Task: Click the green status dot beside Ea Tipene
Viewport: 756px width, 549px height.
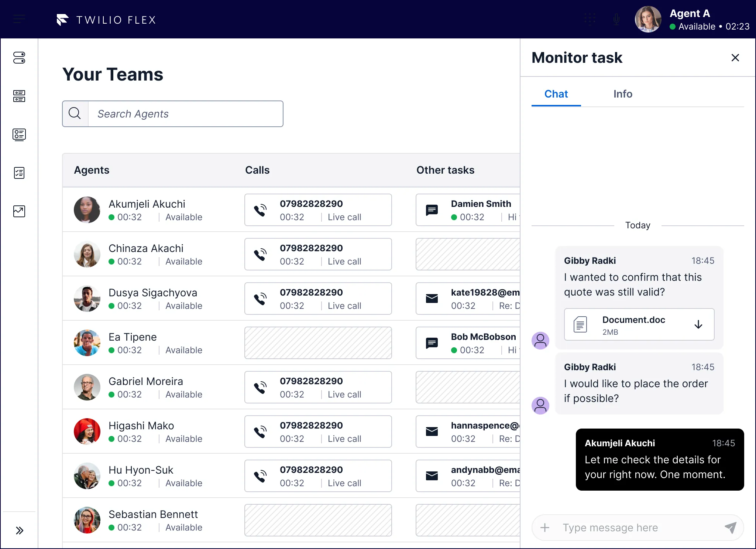Action: coord(111,350)
